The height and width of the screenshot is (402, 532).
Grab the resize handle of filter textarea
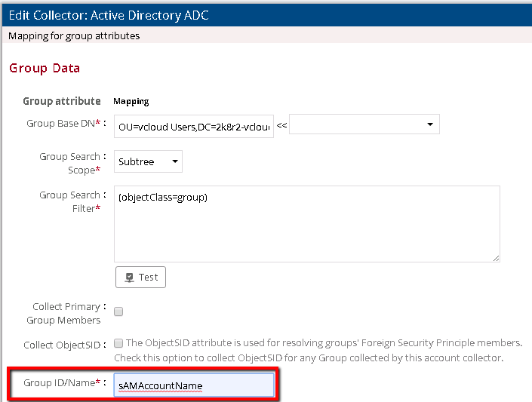(x=496, y=258)
